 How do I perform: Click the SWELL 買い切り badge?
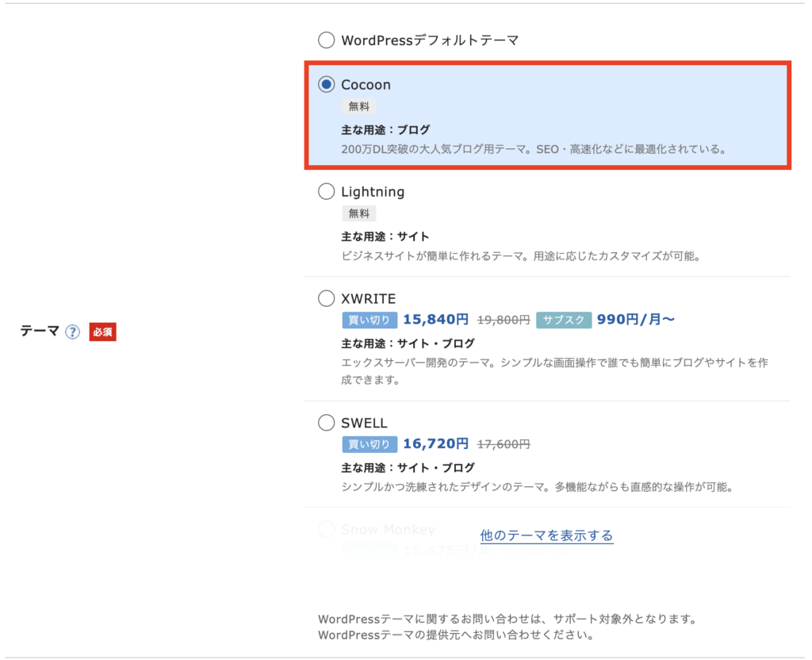[x=370, y=444]
